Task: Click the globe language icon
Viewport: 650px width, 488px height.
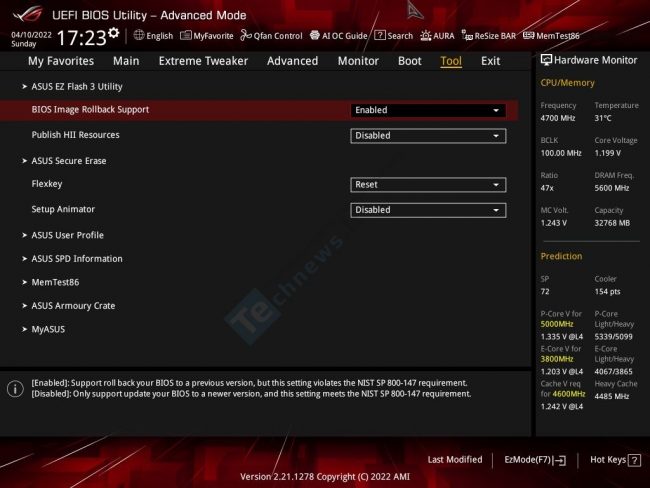Action: coord(139,35)
